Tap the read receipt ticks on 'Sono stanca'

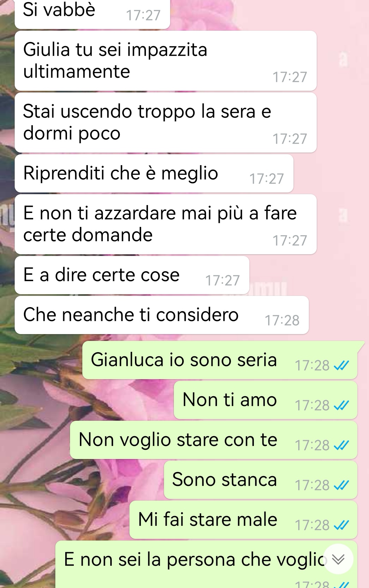(x=341, y=486)
